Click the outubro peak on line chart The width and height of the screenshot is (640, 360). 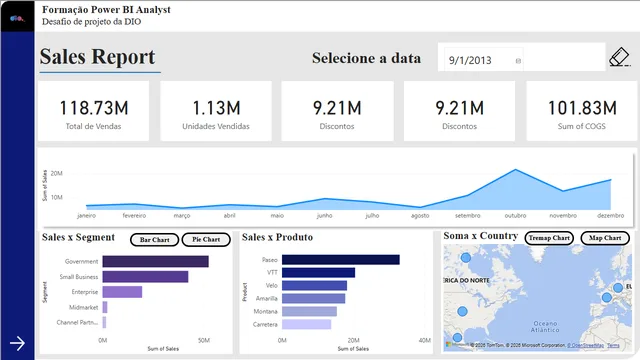tap(516, 169)
